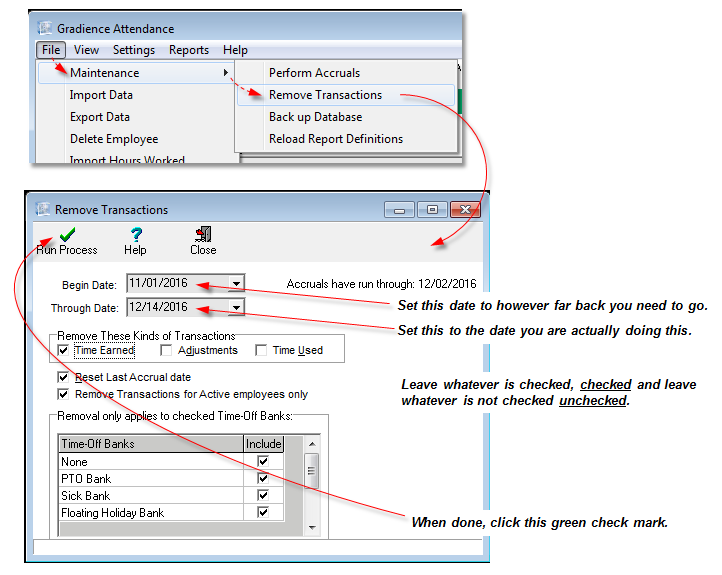Expand the Maintenance submenu arrow
This screenshot has width=722, height=575.
click(x=226, y=72)
